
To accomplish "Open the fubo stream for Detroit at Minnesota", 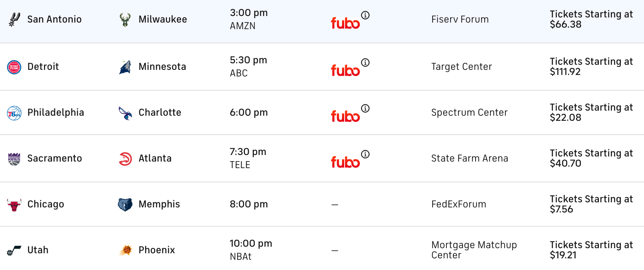I will tap(345, 70).
